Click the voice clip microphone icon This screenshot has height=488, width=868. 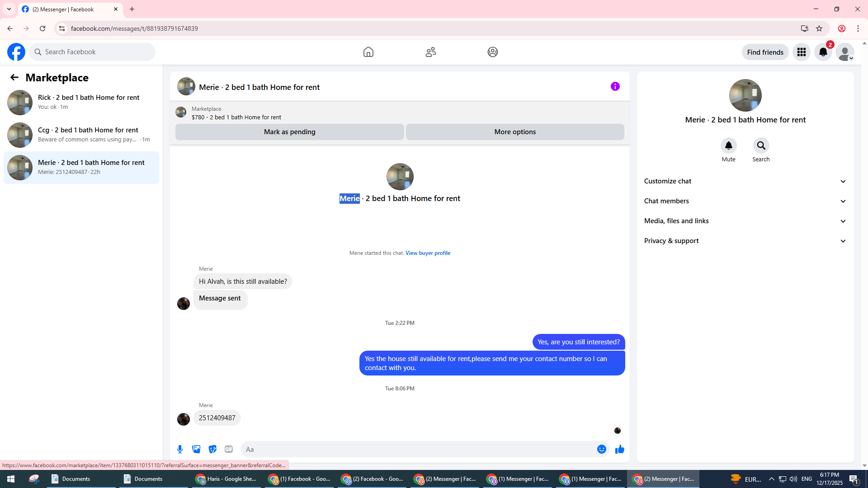pyautogui.click(x=180, y=449)
